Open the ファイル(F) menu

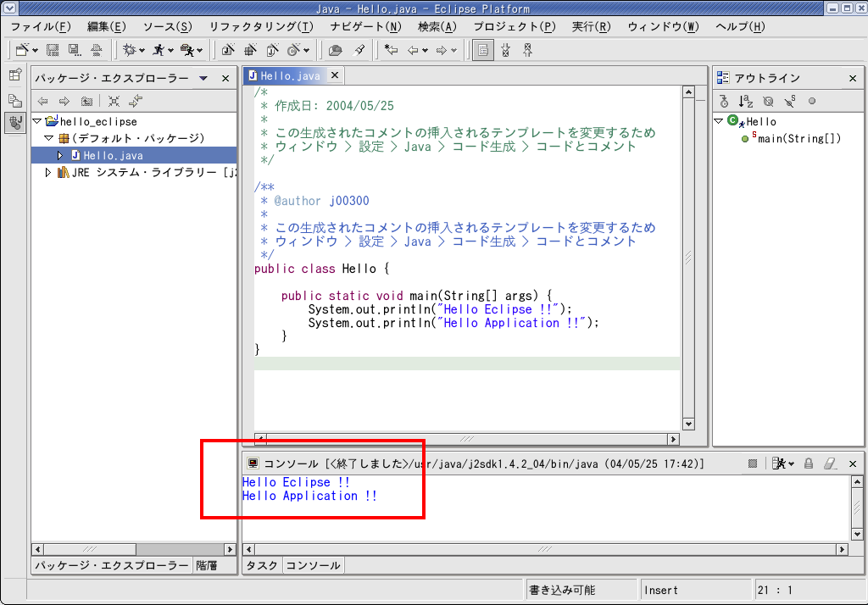pyautogui.click(x=41, y=26)
